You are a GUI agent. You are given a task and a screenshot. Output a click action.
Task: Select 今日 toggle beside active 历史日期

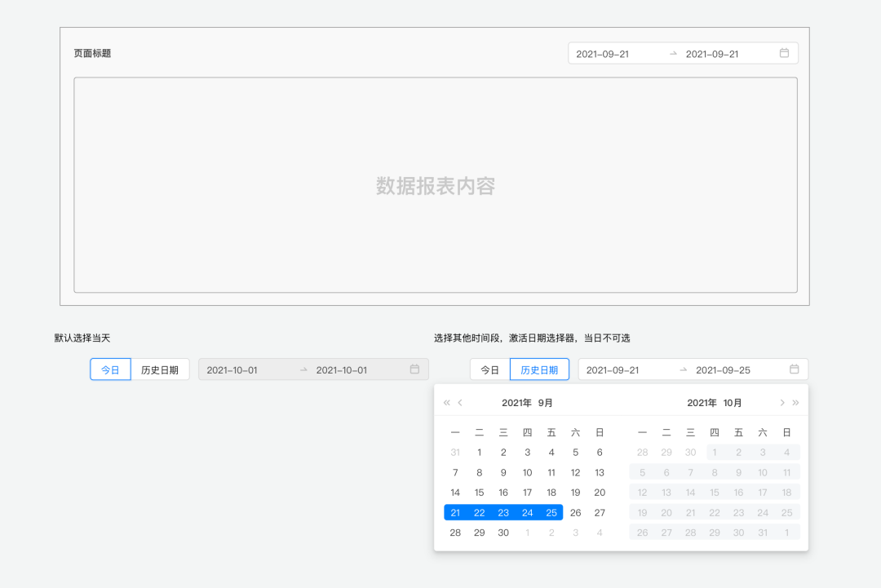pyautogui.click(x=490, y=369)
